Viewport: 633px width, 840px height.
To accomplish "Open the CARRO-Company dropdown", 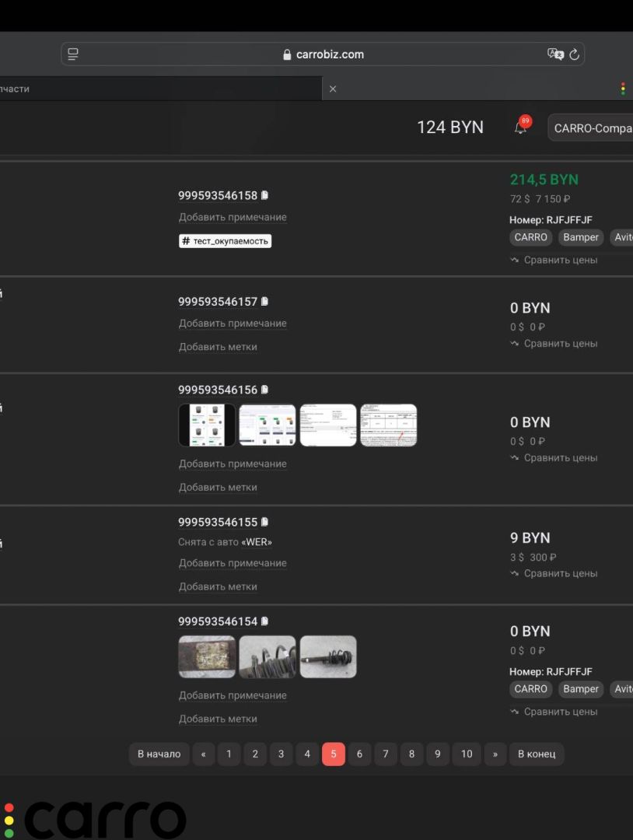I will 590,128.
